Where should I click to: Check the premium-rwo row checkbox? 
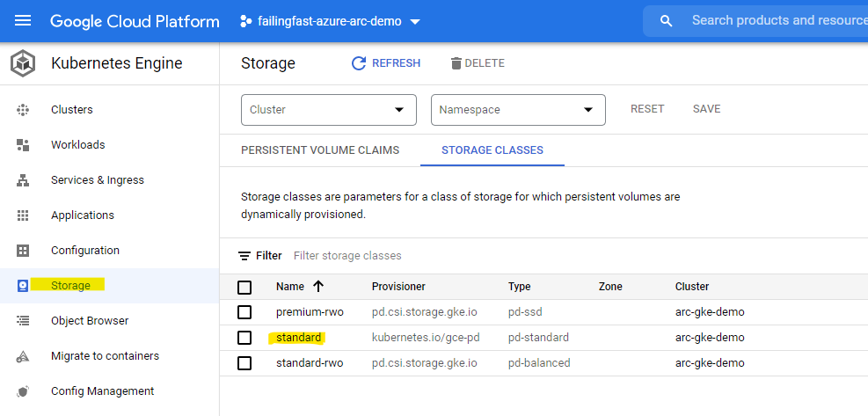pos(244,312)
